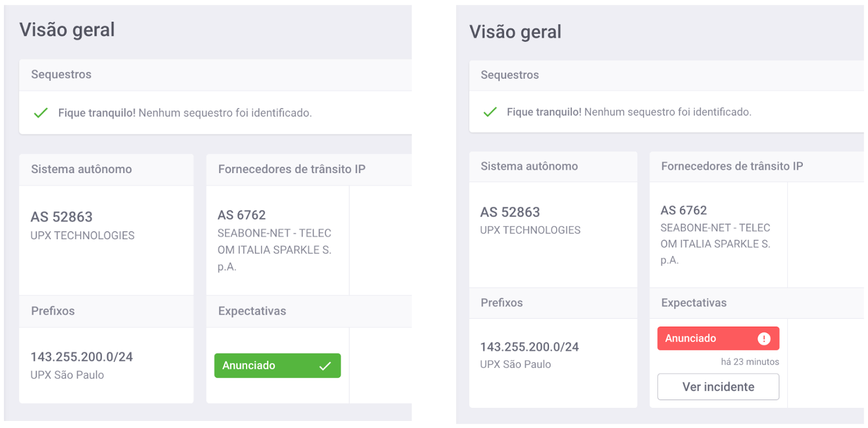Click the right Visão geral heading
Image resolution: width=868 pixels, height=428 pixels.
(515, 32)
